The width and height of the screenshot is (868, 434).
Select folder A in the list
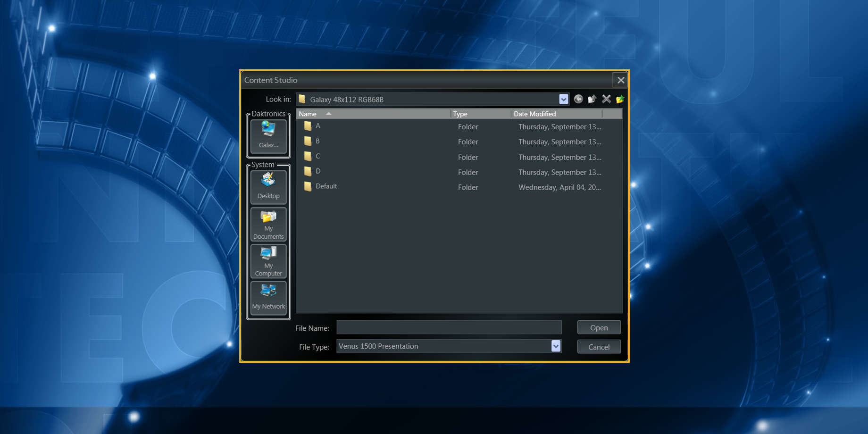(x=317, y=126)
